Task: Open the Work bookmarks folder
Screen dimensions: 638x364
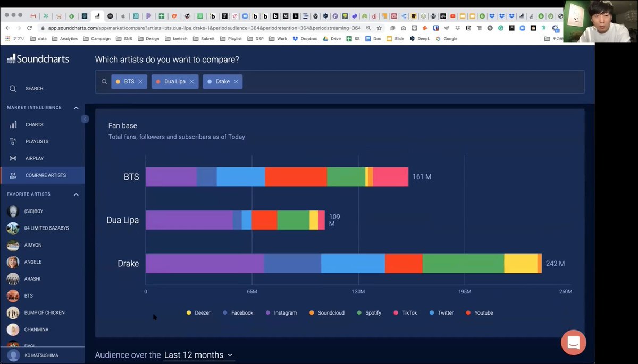Action: (278, 39)
